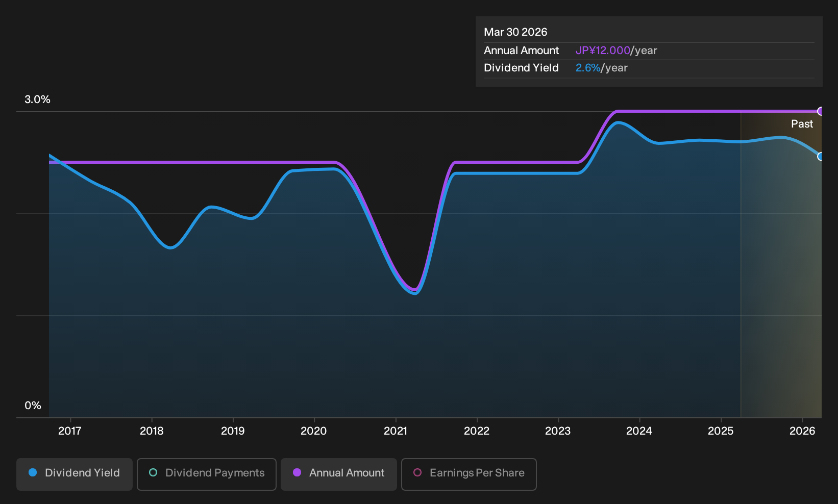Image resolution: width=838 pixels, height=504 pixels.
Task: Click the purple Annual Amount legend dot
Action: [x=297, y=473]
